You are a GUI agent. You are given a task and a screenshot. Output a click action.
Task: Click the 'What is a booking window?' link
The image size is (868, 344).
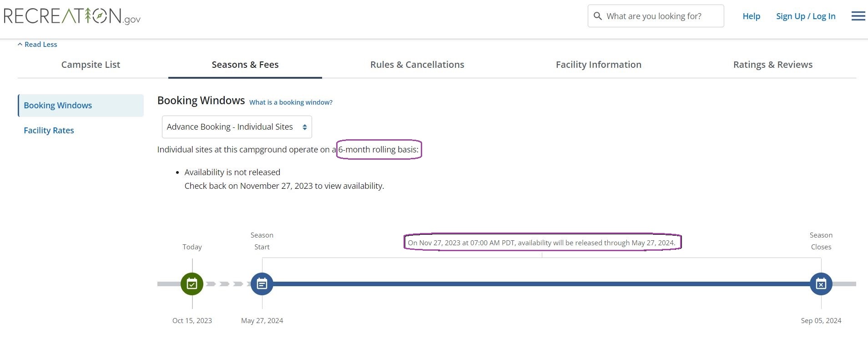[x=291, y=102]
